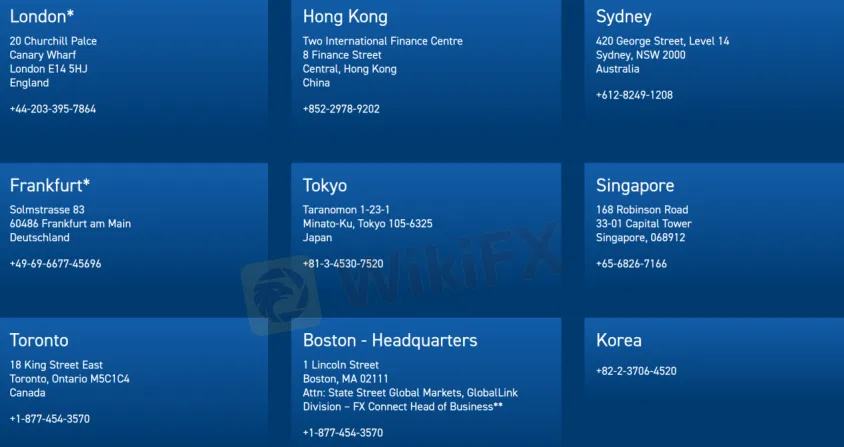The height and width of the screenshot is (447, 844).
Task: Select Tokyo phone +81-3-4530-7520
Action: point(343,264)
